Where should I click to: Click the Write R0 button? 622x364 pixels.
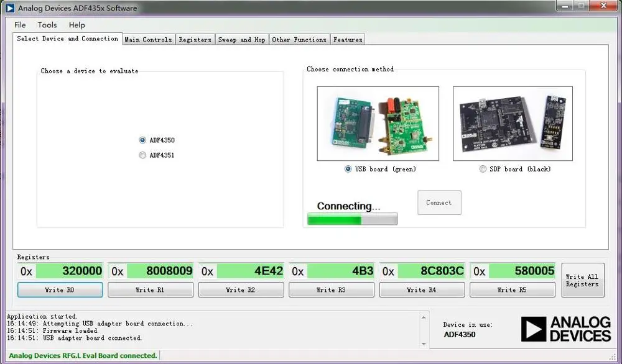point(60,290)
